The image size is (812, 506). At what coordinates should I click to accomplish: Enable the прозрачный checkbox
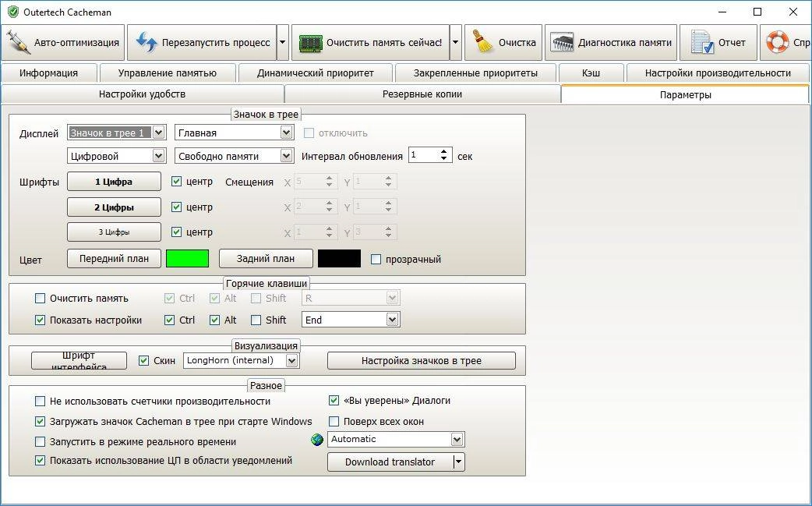pyautogui.click(x=376, y=259)
